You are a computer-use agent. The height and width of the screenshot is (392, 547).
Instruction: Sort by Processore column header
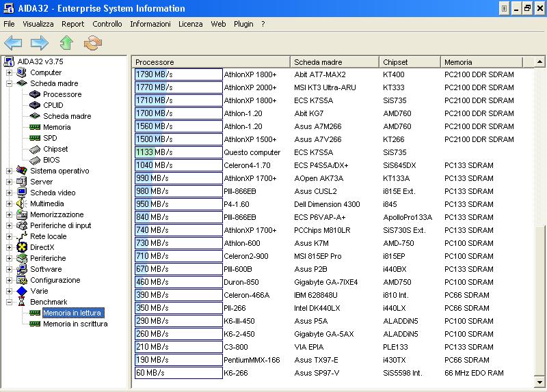(x=211, y=62)
